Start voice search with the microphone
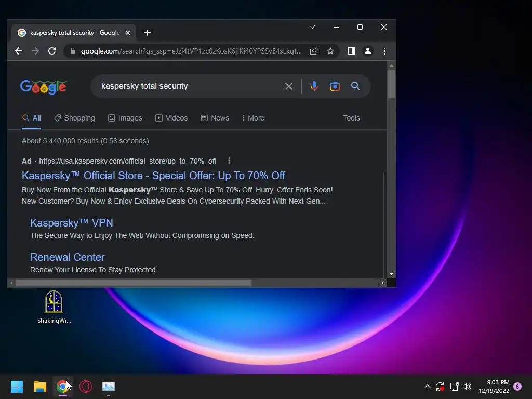This screenshot has width=532, height=399. click(x=314, y=86)
